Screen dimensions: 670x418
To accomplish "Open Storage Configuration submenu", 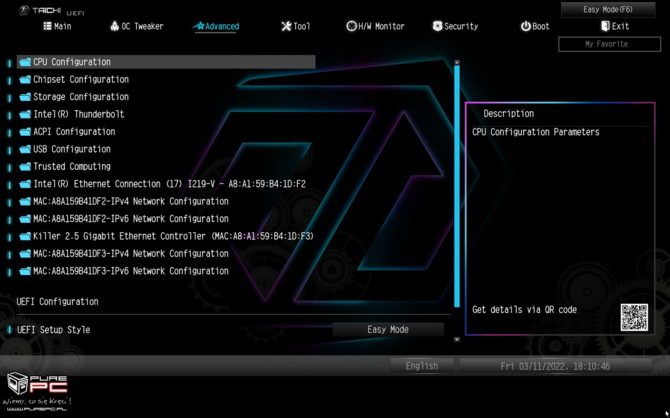I will point(81,97).
